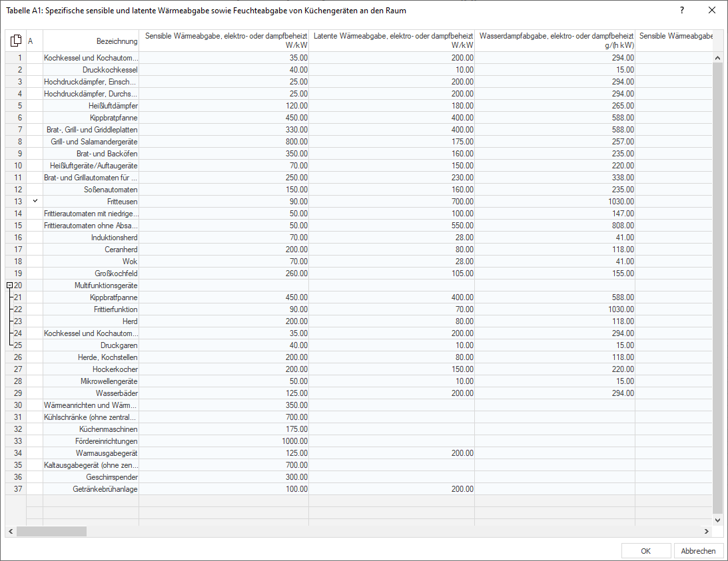This screenshot has width=728, height=561.
Task: Select the Druckgaren cell
Action: click(91, 345)
